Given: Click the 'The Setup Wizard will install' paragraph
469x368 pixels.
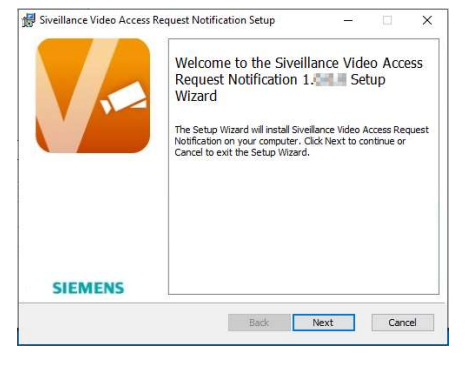Looking at the screenshot, I should pyautogui.click(x=302, y=141).
